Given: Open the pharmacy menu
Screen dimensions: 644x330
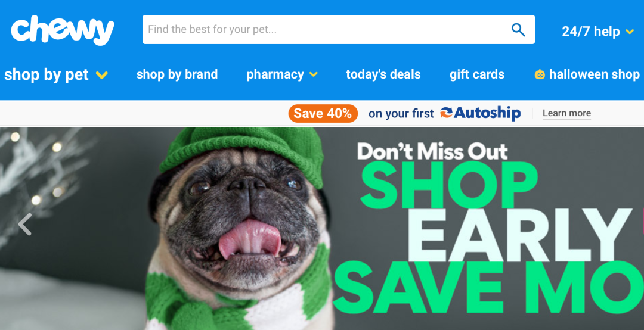Looking at the screenshot, I should [x=275, y=74].
